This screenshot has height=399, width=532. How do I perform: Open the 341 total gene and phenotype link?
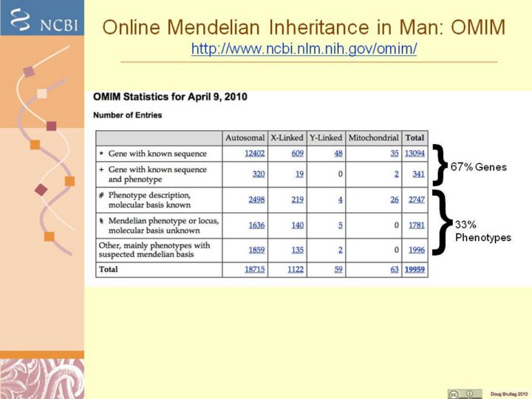pos(417,174)
